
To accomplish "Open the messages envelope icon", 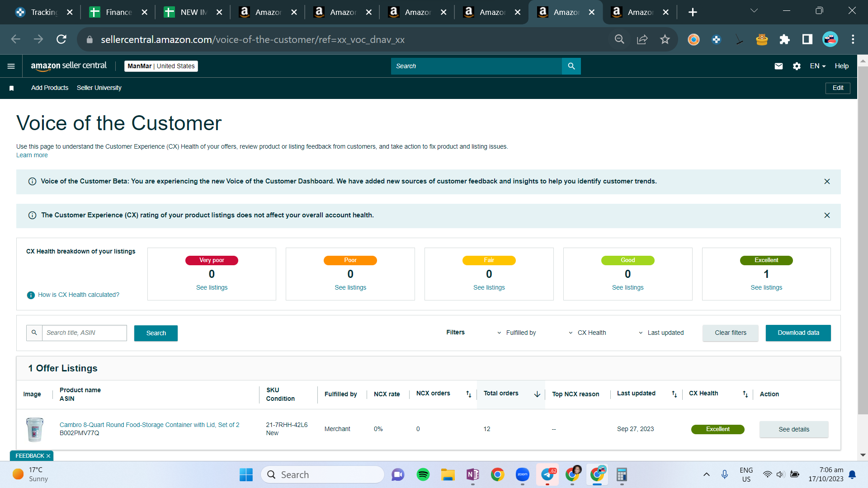I will [x=778, y=66].
